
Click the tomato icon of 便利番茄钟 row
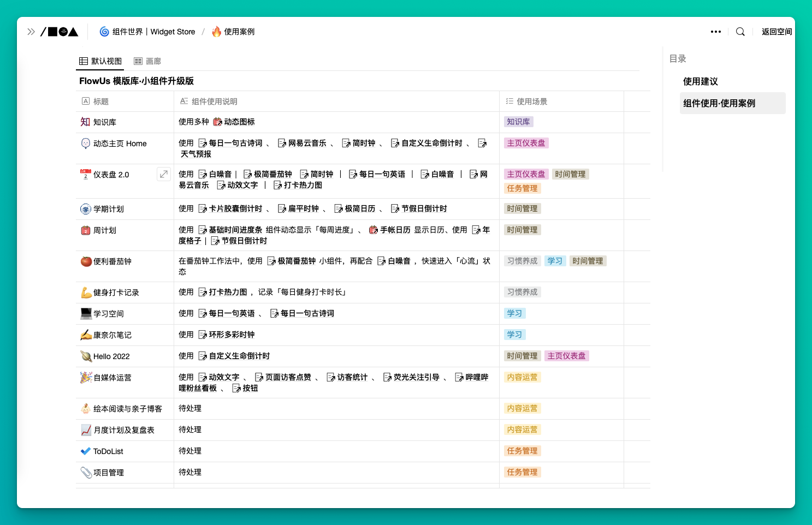coord(85,261)
